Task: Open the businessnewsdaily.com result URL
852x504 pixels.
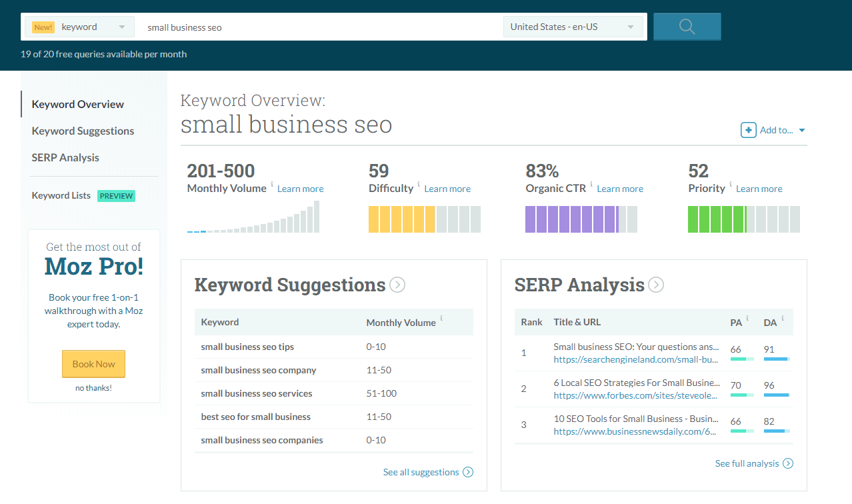Action: (x=635, y=431)
